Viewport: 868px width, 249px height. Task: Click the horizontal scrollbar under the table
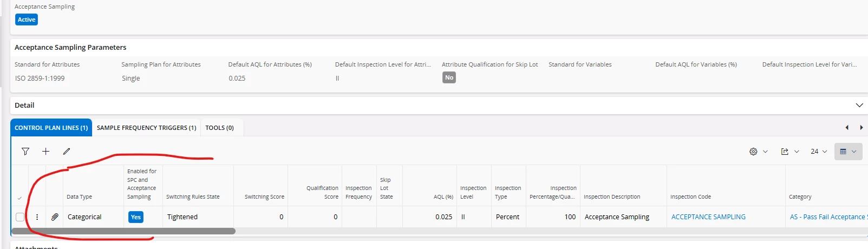pyautogui.click(x=123, y=231)
